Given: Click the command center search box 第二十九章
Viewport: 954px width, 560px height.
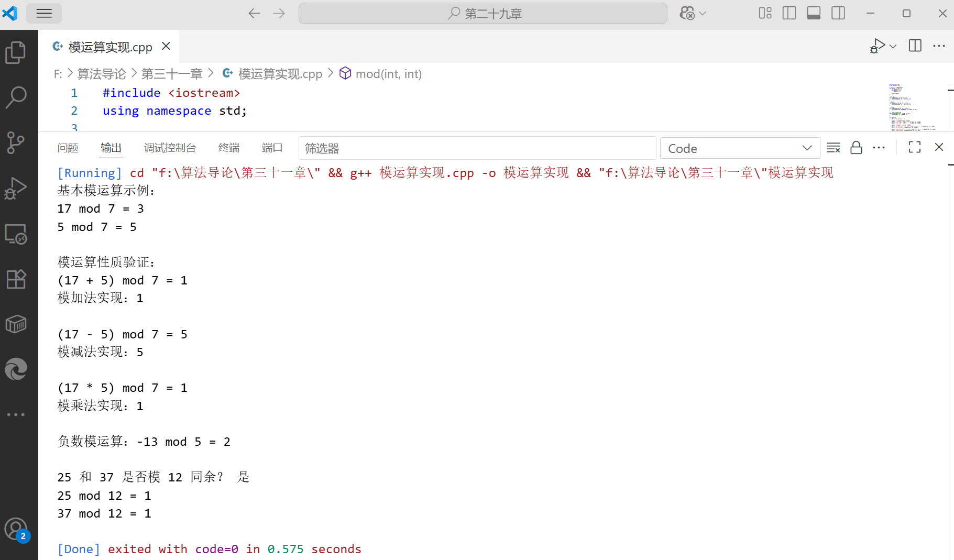Looking at the screenshot, I should pos(483,14).
